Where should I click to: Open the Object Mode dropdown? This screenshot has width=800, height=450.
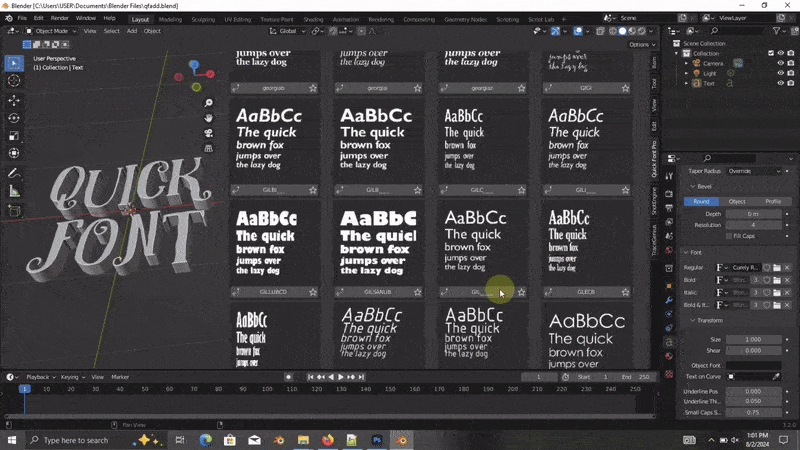(x=51, y=31)
